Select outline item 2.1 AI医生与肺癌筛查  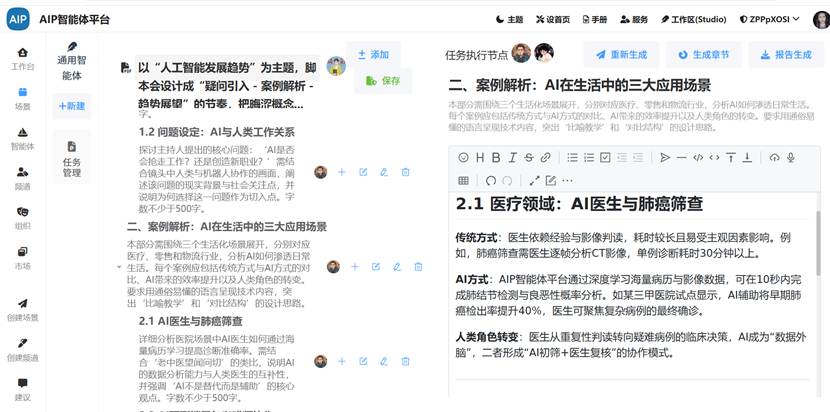coord(191,321)
